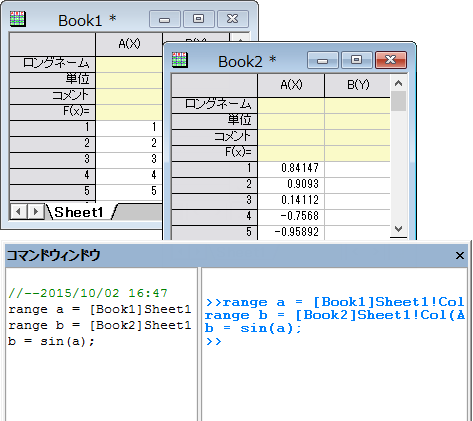Close the コマンドウィンドウ panel
The height and width of the screenshot is (421, 473).
point(460,256)
